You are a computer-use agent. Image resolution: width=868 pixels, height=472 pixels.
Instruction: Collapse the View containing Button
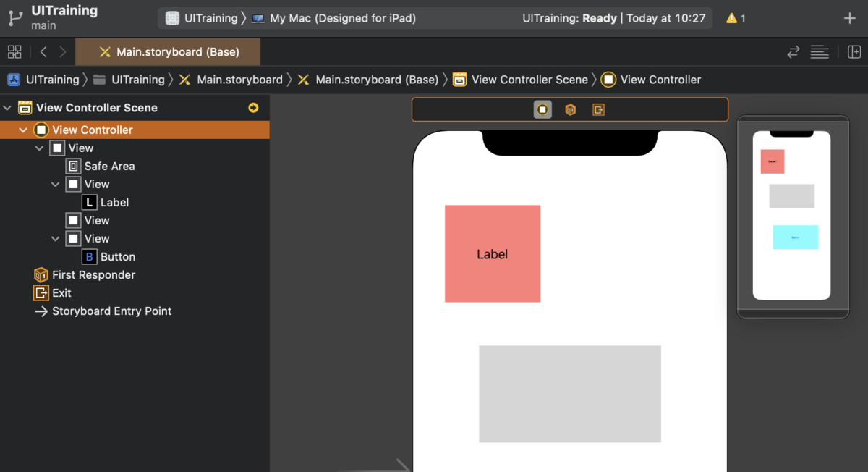(x=56, y=239)
